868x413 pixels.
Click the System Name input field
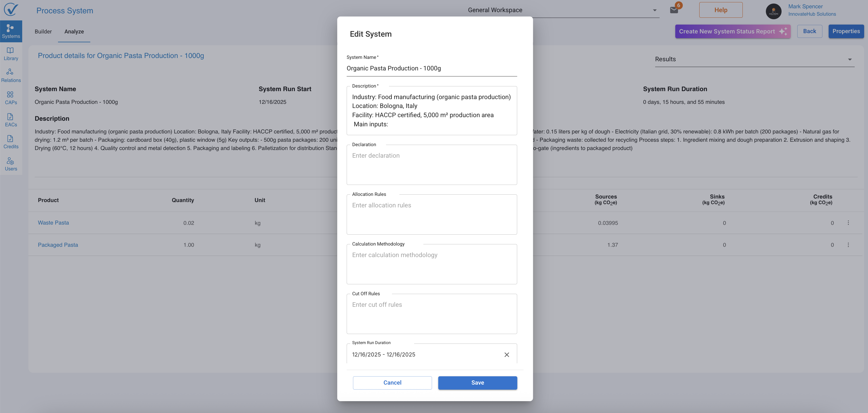pyautogui.click(x=432, y=68)
